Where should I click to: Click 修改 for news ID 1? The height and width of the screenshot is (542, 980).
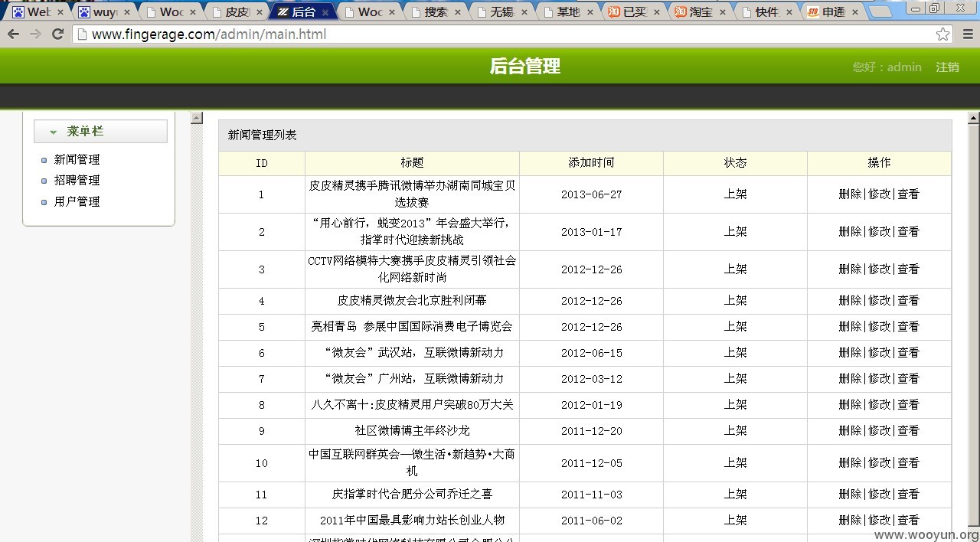[879, 194]
